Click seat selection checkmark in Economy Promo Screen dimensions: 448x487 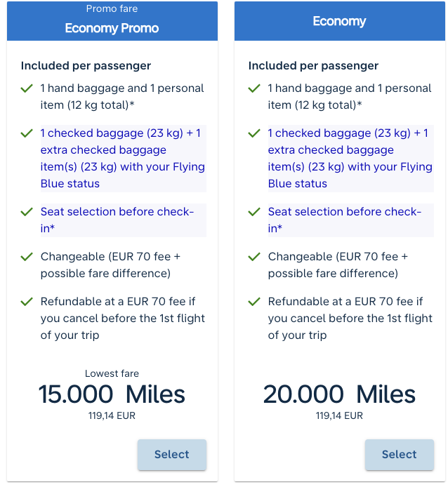click(x=27, y=212)
